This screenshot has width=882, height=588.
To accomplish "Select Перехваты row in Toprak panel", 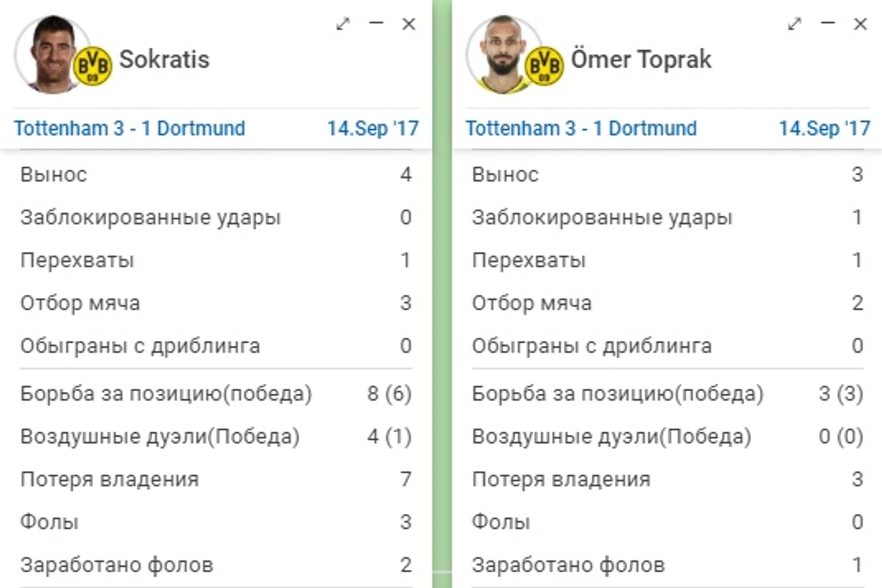I will (x=667, y=260).
